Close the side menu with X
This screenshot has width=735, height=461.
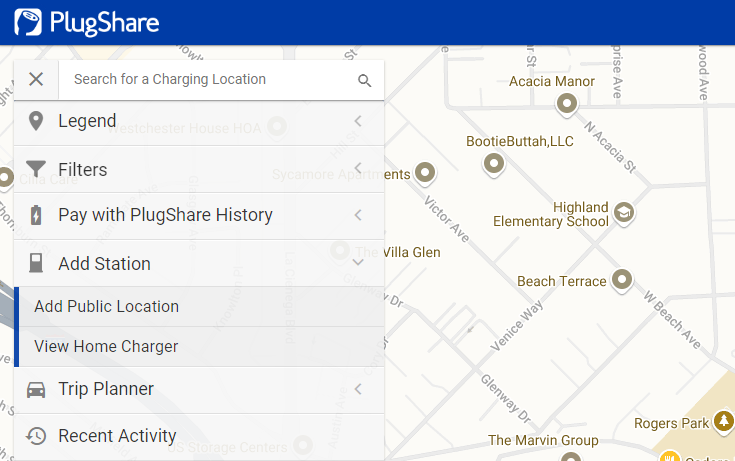pos(36,79)
